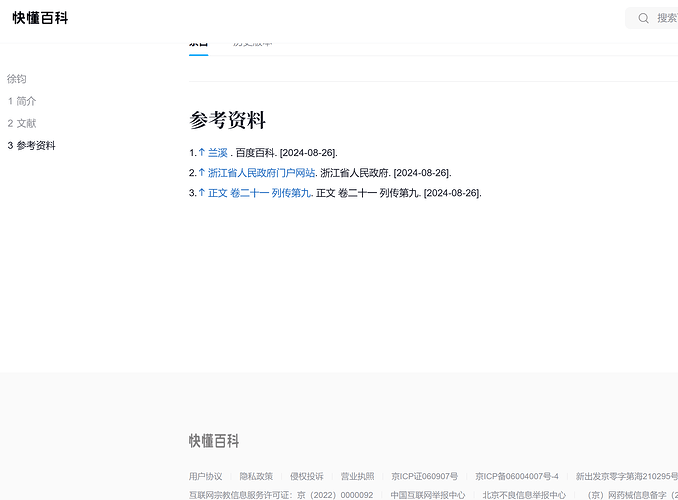This screenshot has height=500, width=678.
Task: Click 侵权投诉 in the footer
Action: tap(306, 476)
